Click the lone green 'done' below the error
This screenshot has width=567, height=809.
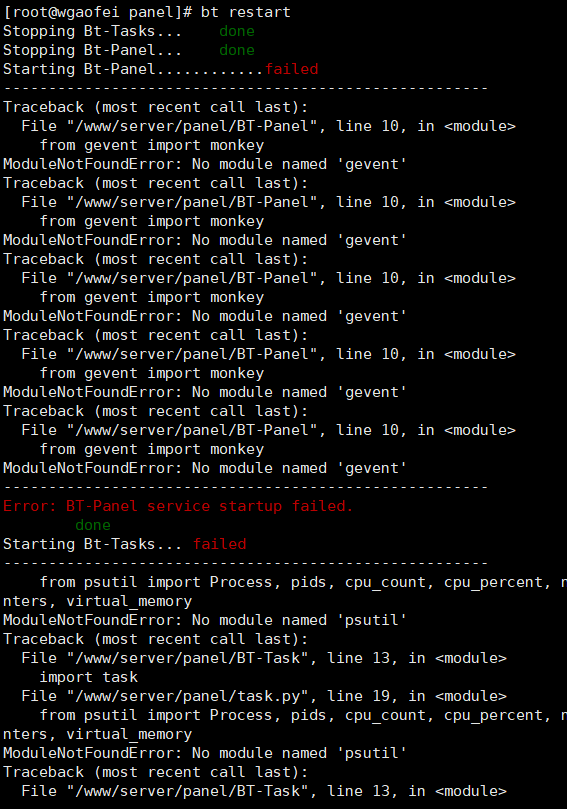coord(93,525)
